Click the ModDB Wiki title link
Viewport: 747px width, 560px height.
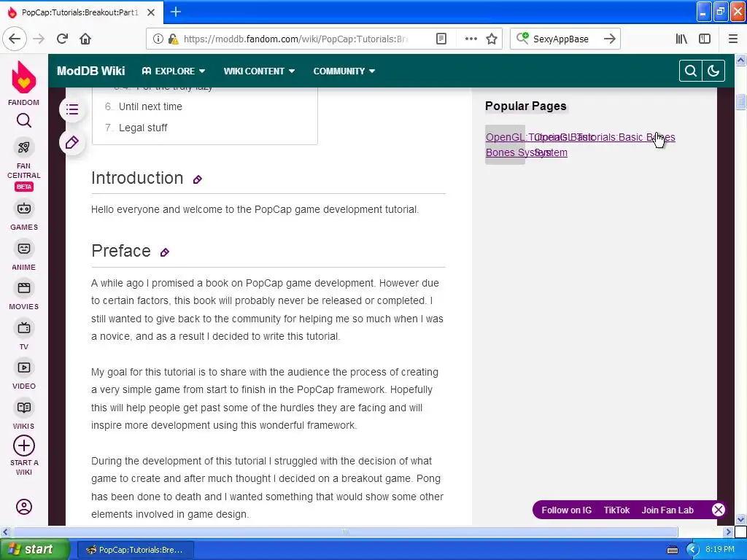point(91,71)
